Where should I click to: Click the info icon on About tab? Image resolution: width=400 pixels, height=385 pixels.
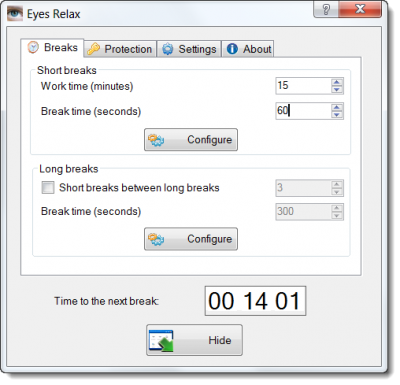pyautogui.click(x=232, y=49)
